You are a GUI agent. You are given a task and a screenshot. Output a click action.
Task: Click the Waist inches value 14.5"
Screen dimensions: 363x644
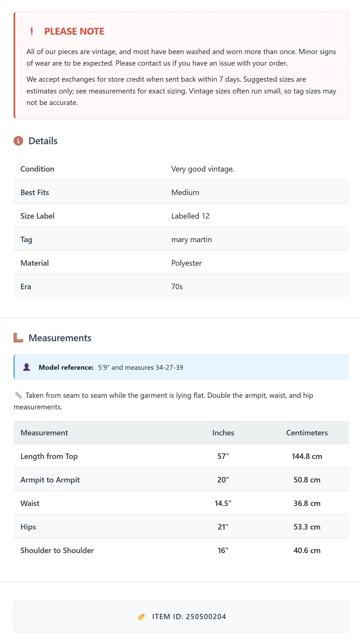coord(223,504)
